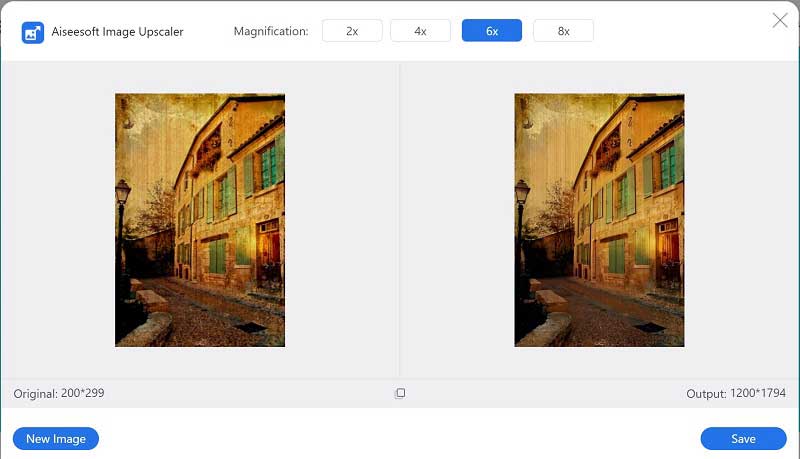Click the upscaled output preview on right

(599, 220)
